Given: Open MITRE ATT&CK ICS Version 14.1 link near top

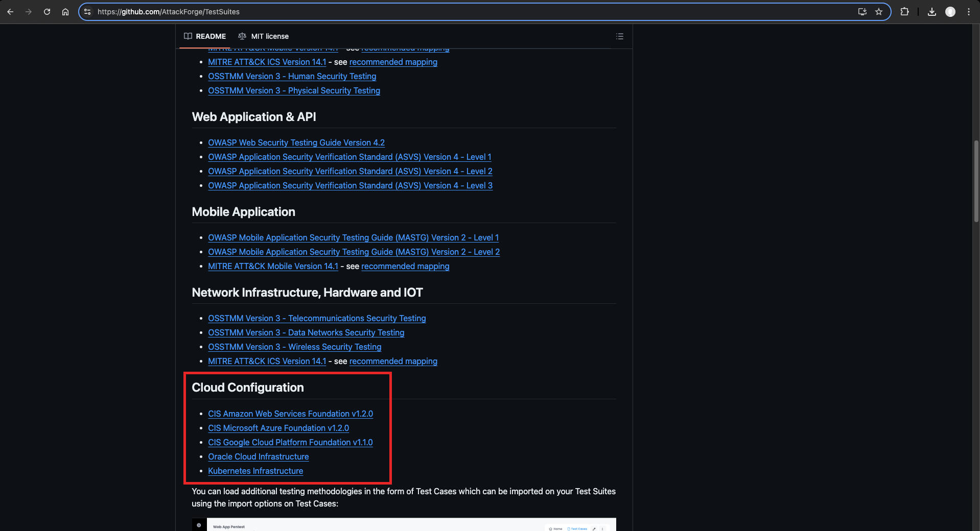Looking at the screenshot, I should click(x=267, y=62).
